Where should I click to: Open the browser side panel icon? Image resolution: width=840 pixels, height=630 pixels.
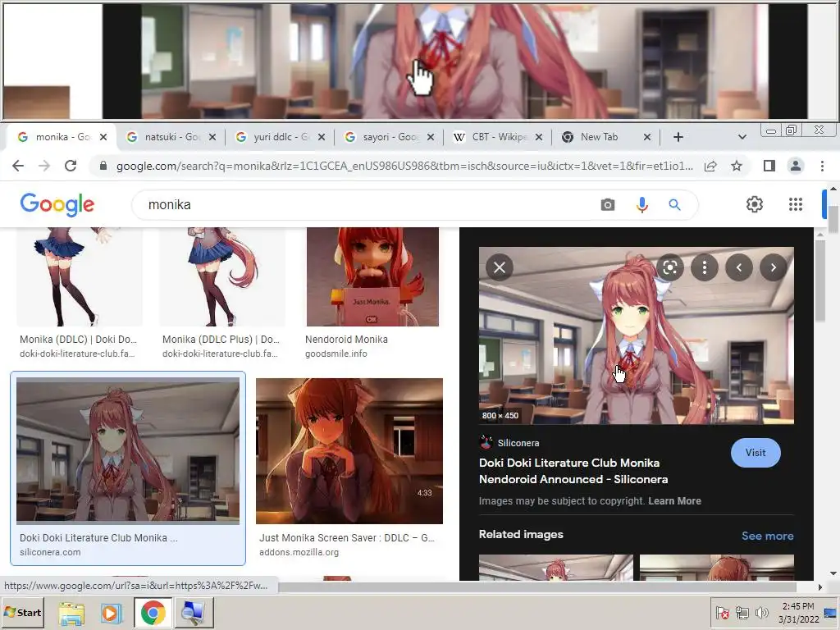[769, 166]
